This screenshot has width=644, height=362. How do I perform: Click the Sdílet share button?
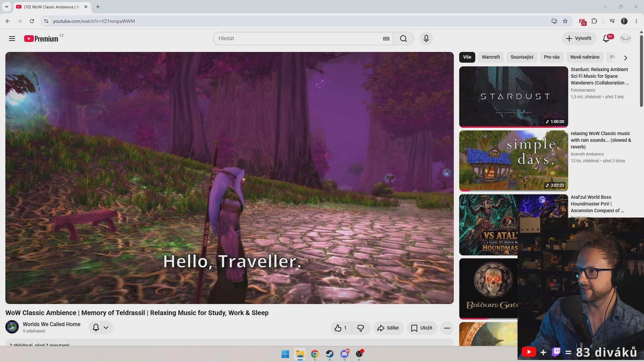pos(389,328)
